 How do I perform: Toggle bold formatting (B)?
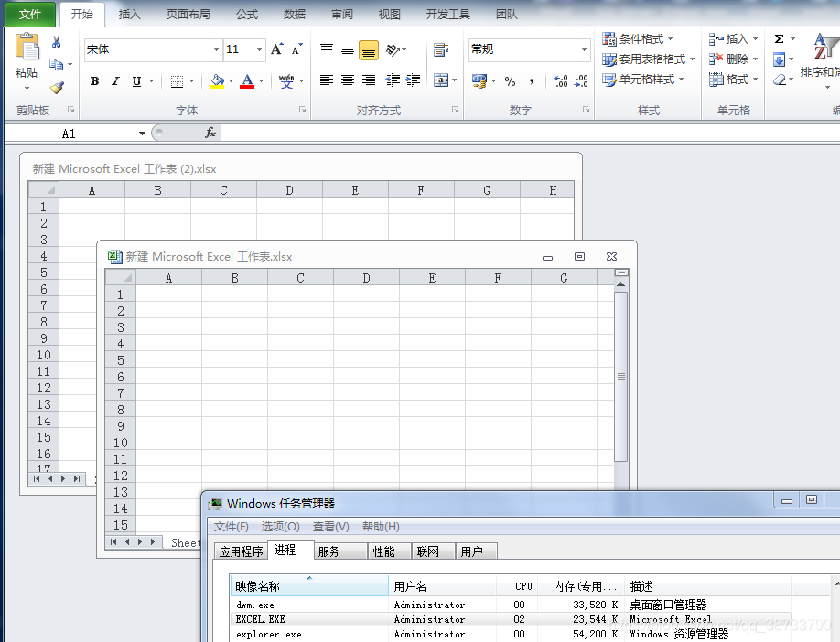(95, 80)
